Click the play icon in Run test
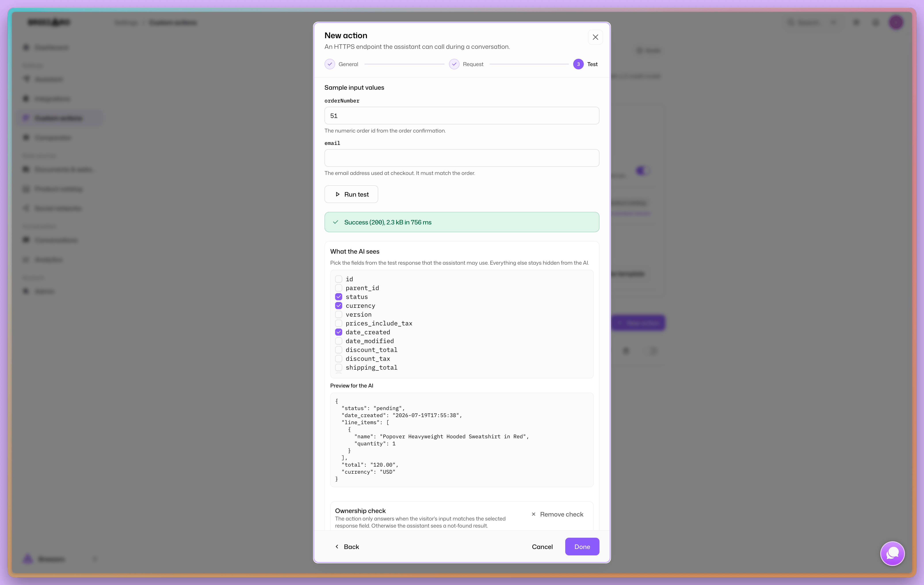924x585 pixels. click(337, 194)
